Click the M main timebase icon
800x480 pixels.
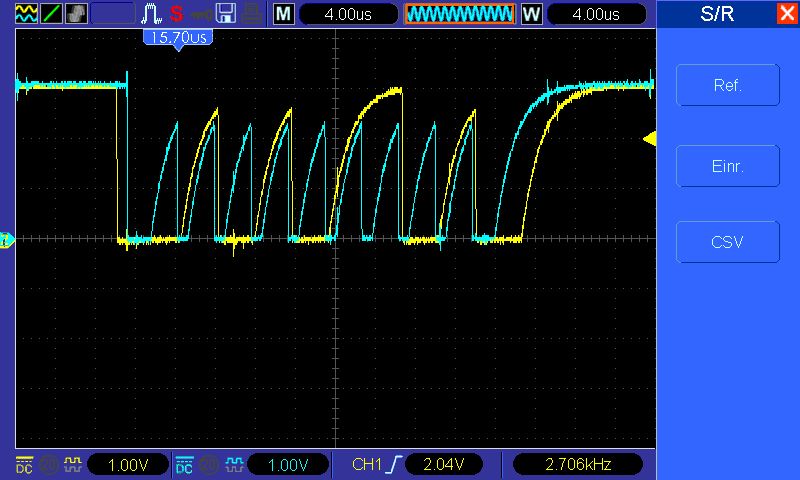pos(284,14)
